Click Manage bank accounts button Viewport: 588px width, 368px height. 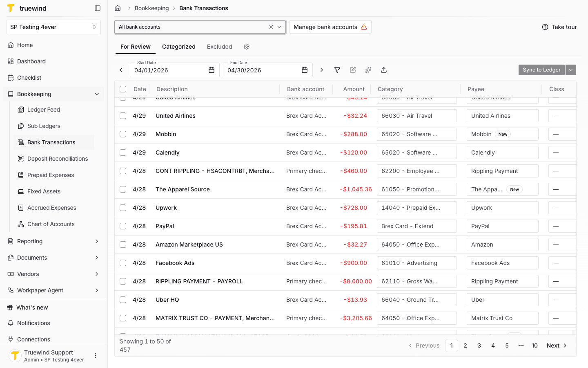[330, 27]
